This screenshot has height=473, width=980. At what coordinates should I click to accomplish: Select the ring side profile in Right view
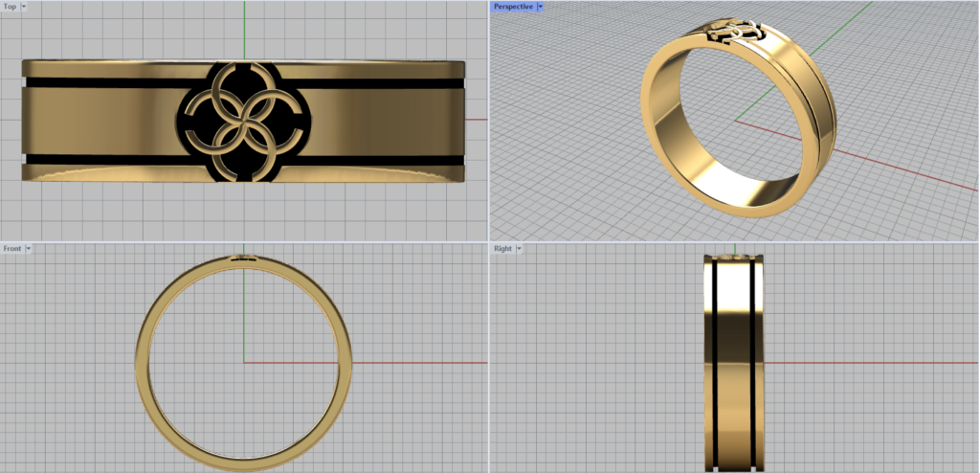(734, 364)
